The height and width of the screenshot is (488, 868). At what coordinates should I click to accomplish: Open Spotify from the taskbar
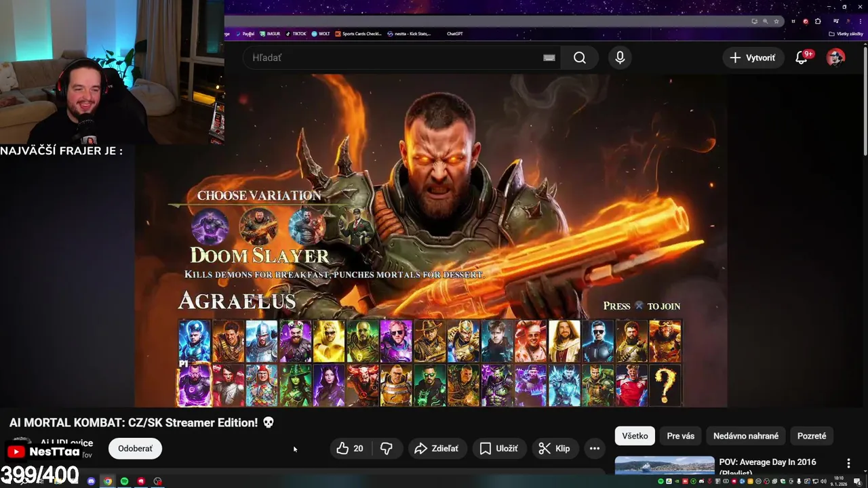tap(124, 481)
